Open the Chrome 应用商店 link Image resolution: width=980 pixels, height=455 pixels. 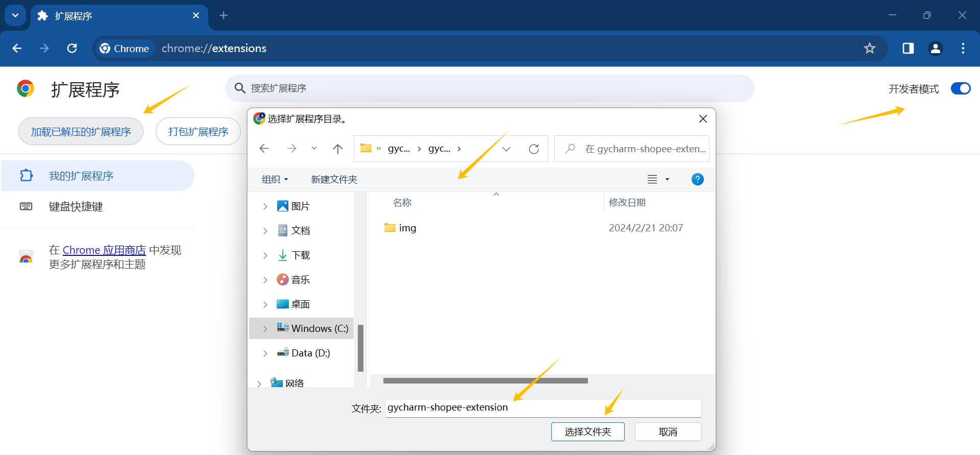(x=104, y=250)
